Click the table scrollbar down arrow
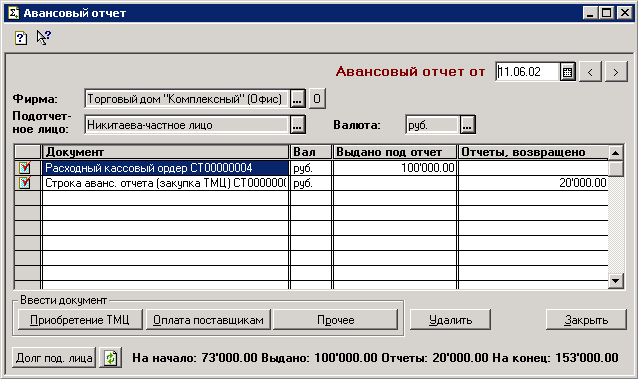638x379 pixels. tap(616, 280)
